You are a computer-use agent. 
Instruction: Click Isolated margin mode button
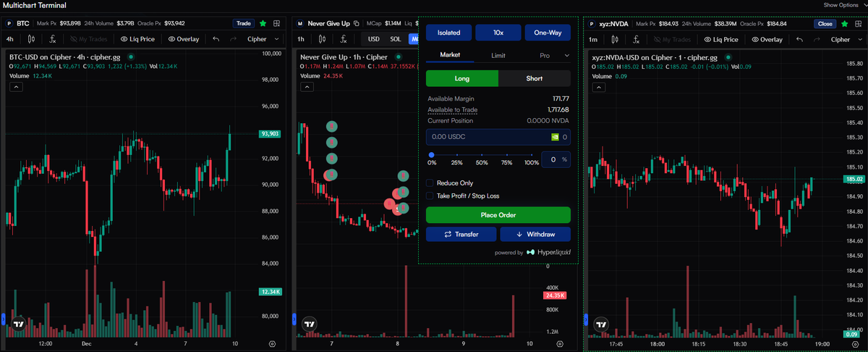[x=448, y=33]
